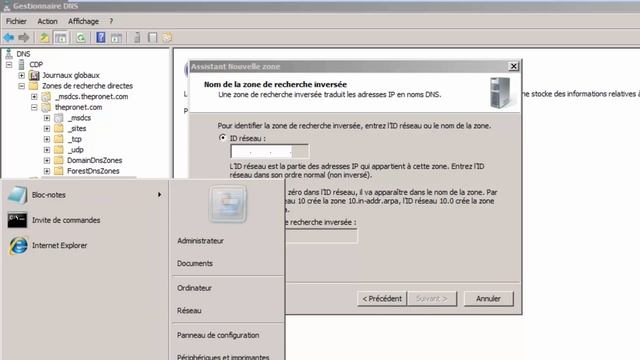Collapse the CDP server node
The width and height of the screenshot is (640, 360).
9,64
